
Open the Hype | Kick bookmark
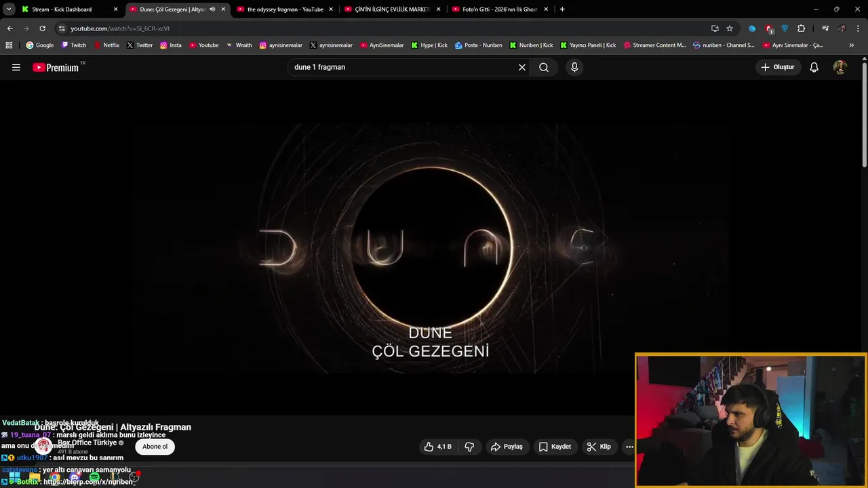[429, 45]
